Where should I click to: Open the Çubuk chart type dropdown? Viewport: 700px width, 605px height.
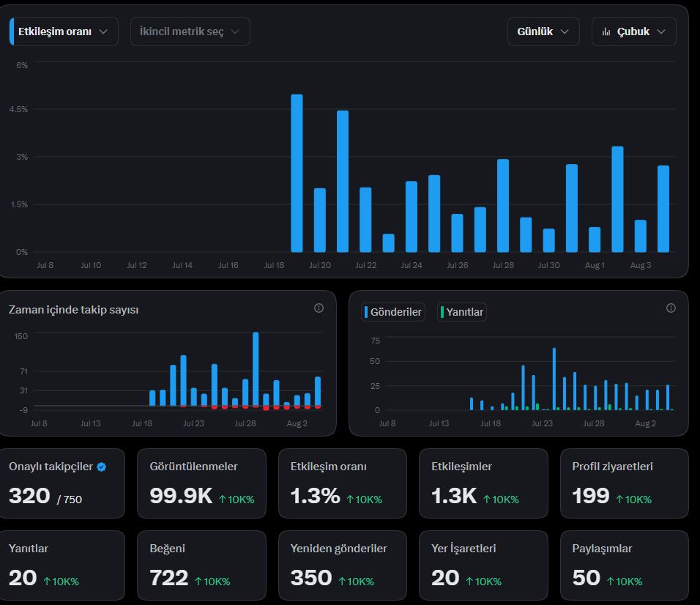click(x=634, y=31)
